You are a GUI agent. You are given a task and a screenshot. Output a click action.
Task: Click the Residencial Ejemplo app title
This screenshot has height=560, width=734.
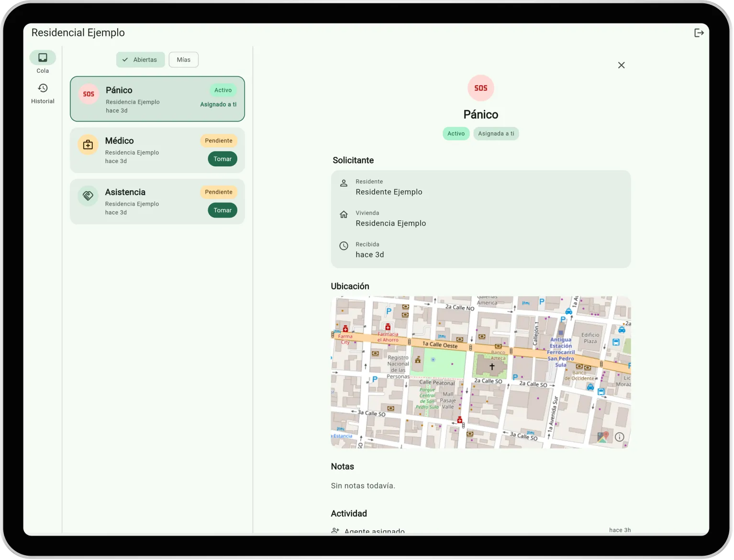pyautogui.click(x=78, y=33)
